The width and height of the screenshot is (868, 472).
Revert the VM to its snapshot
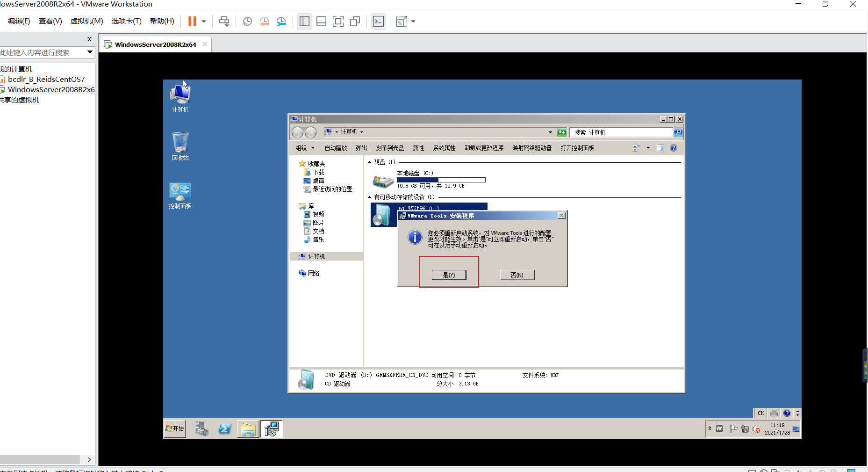pos(264,21)
